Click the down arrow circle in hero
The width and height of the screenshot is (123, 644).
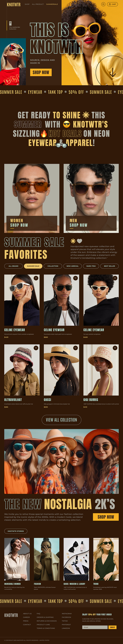click(113, 73)
